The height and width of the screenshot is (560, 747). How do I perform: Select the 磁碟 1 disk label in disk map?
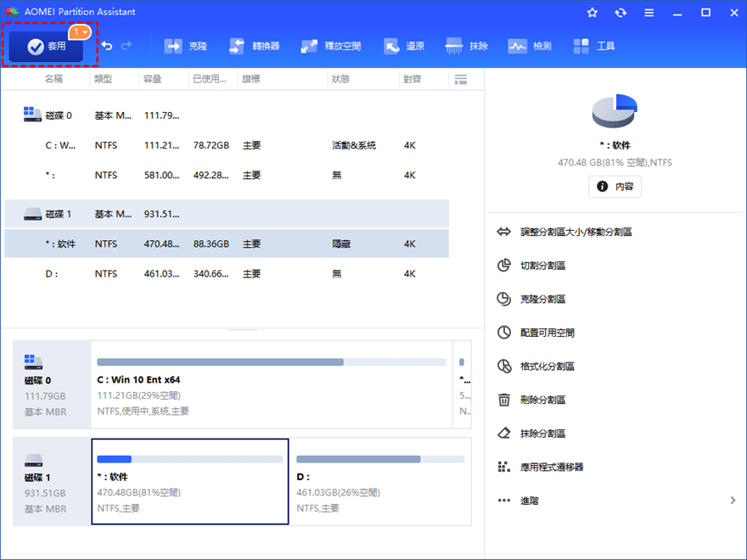coord(52,481)
